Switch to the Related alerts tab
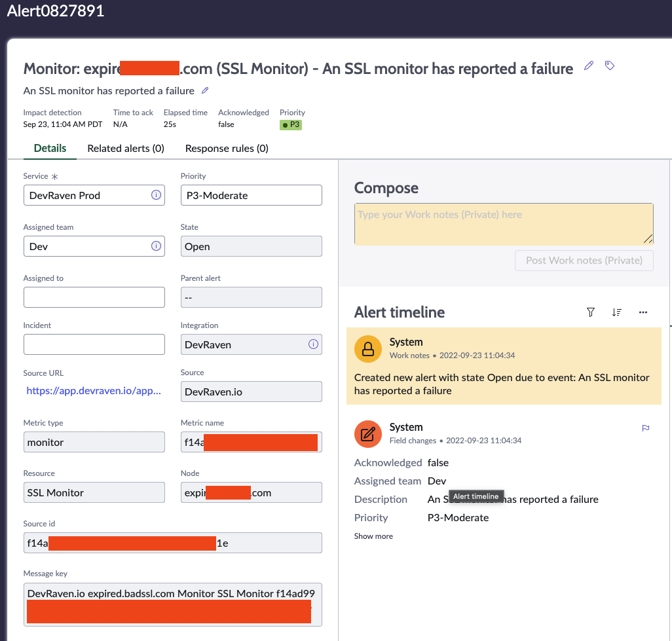 click(x=126, y=149)
